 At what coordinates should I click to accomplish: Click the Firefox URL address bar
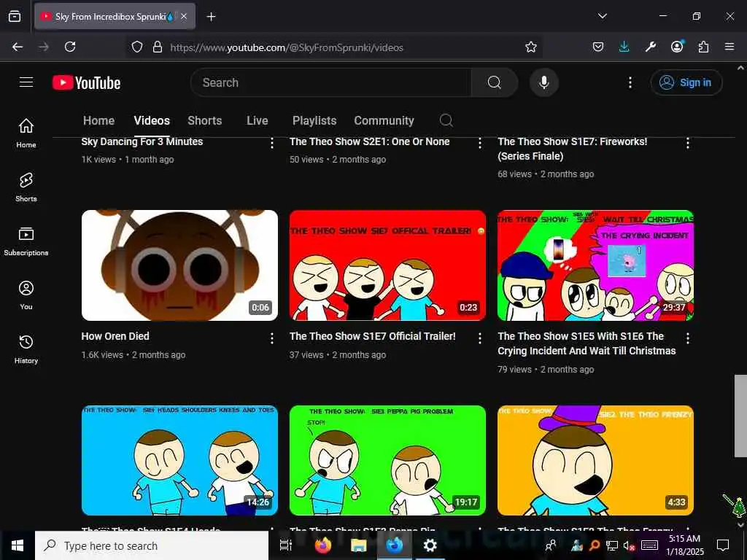pyautogui.click(x=333, y=47)
